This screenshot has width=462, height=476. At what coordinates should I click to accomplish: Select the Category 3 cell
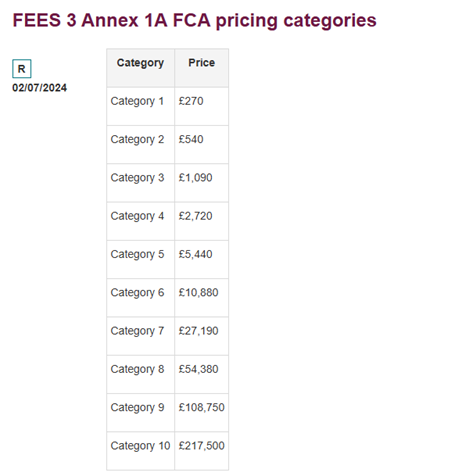(140, 183)
